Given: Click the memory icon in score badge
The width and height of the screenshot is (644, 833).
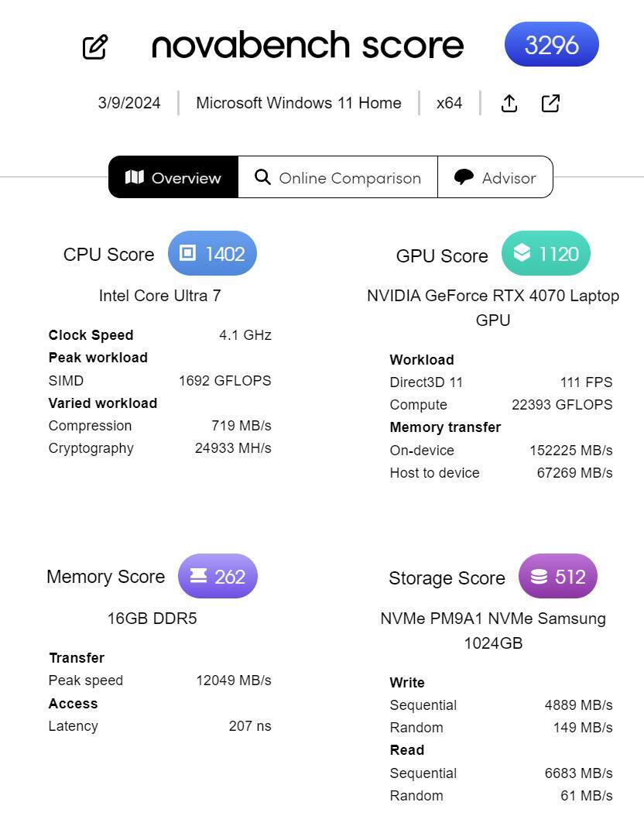Looking at the screenshot, I should click(x=198, y=576).
